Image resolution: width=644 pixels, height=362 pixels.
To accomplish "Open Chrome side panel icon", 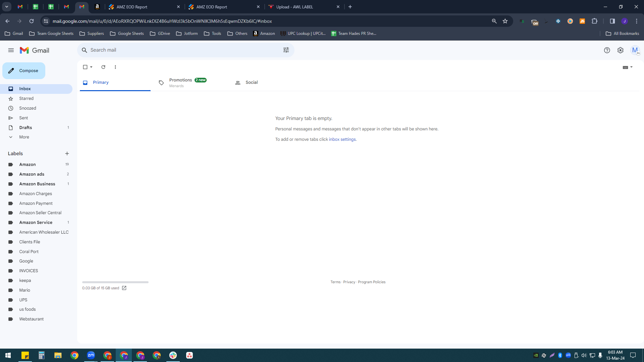I will click(612, 21).
